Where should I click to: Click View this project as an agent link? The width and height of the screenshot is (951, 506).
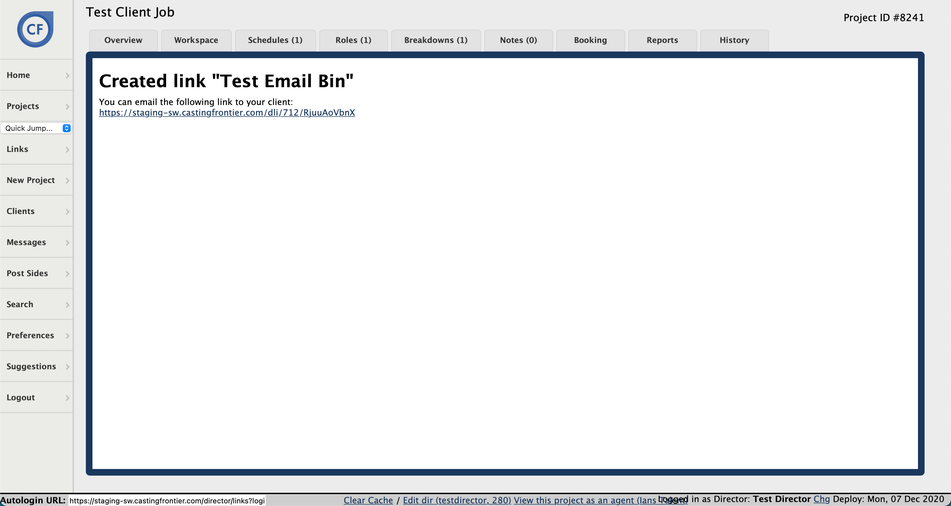[x=600, y=501]
